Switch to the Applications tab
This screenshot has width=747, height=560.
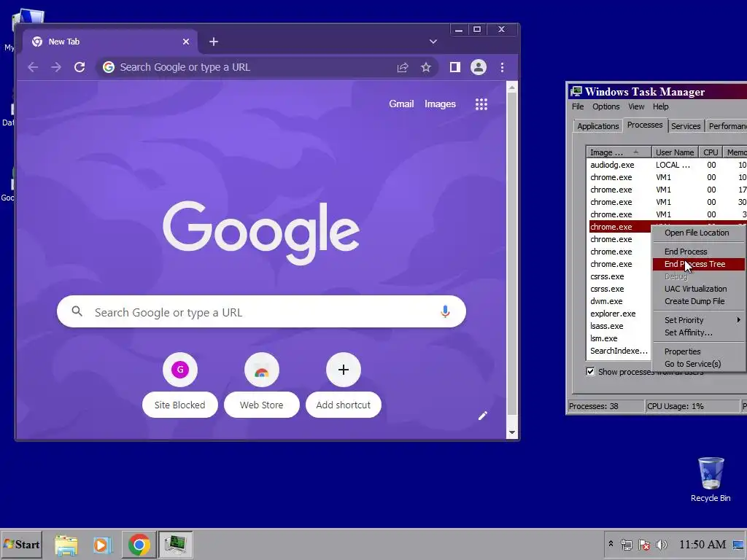click(598, 126)
